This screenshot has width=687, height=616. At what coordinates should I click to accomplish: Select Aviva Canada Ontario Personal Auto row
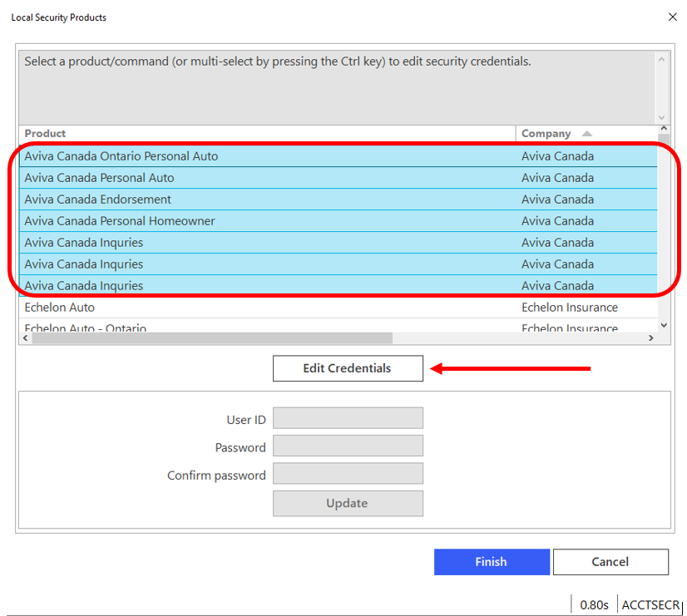(x=339, y=156)
